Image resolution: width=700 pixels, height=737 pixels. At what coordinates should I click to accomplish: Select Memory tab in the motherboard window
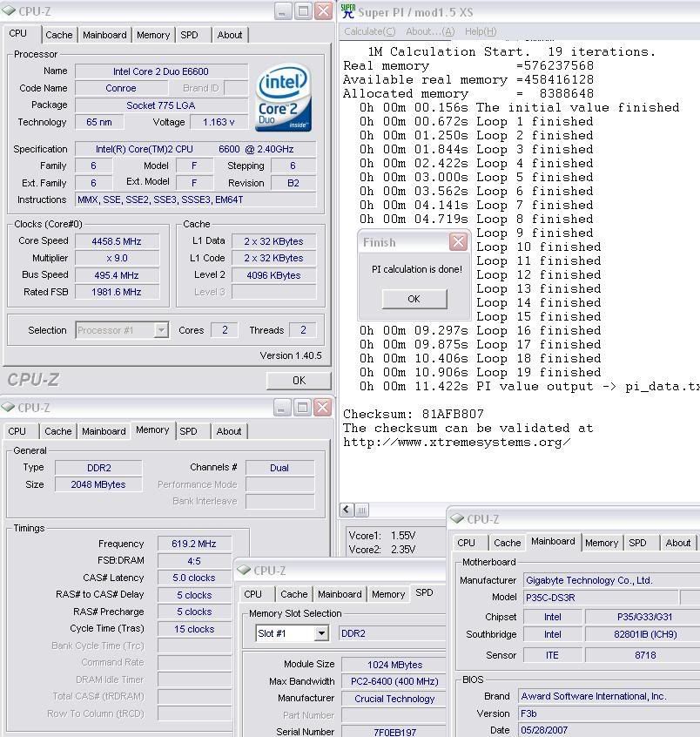pos(602,543)
